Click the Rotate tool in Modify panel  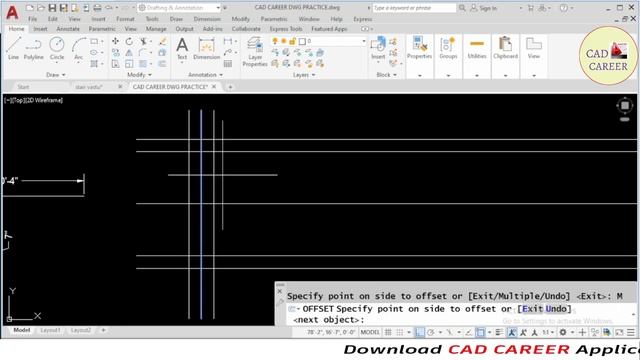coord(129,41)
